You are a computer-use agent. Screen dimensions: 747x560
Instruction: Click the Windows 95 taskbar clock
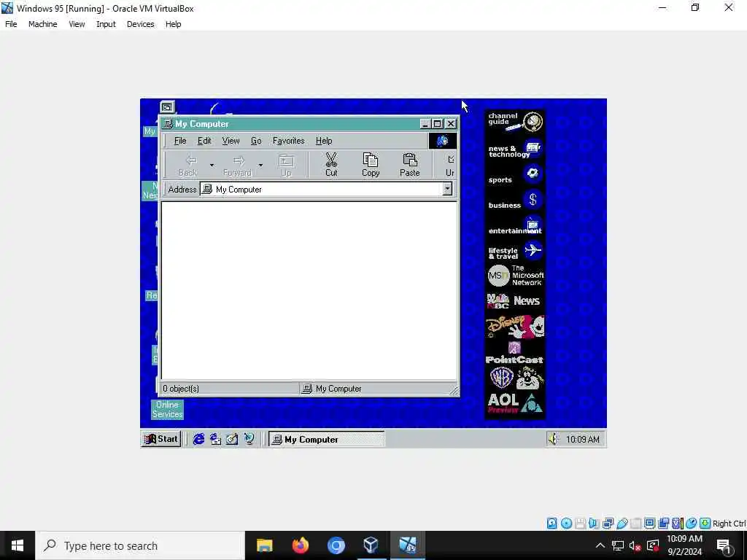582,439
